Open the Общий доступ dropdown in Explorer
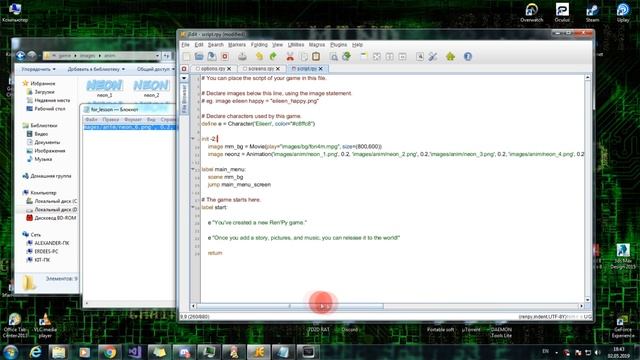Screen dimensions: 640x360 pos(155,69)
